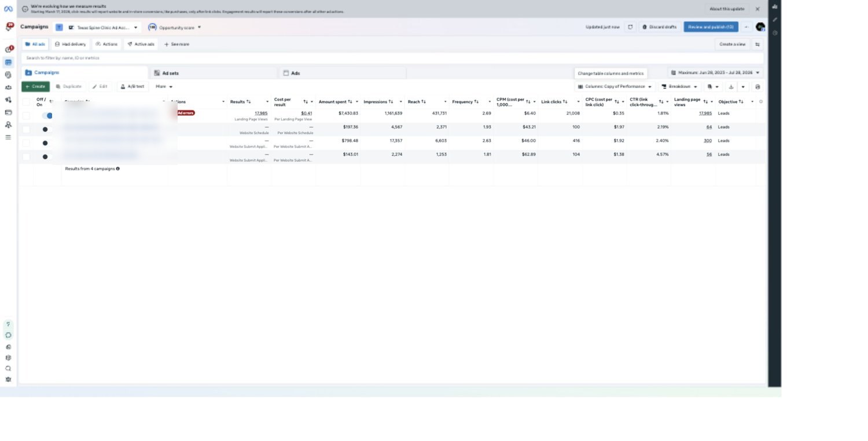Click See more filter views
868x441 pixels.
click(x=176, y=44)
